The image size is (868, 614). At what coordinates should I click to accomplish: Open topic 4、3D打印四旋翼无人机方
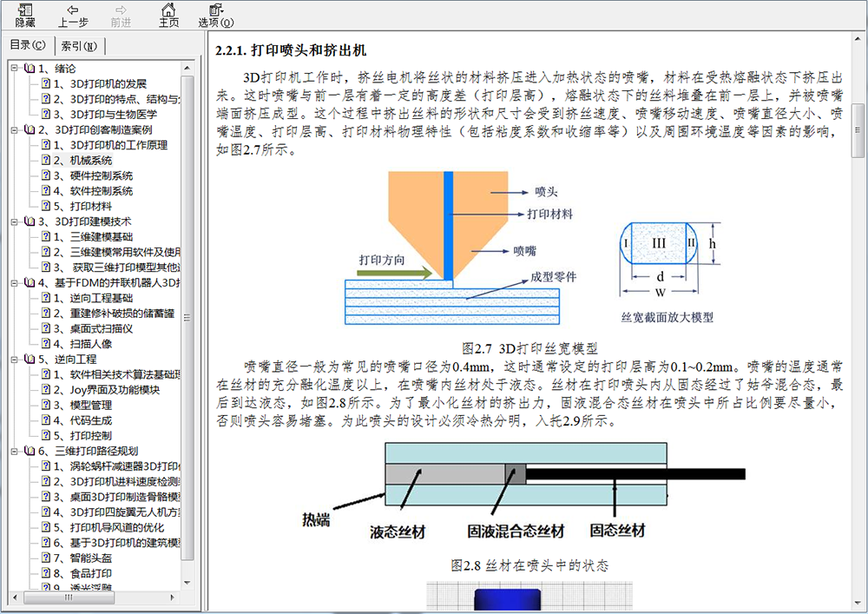(117, 512)
